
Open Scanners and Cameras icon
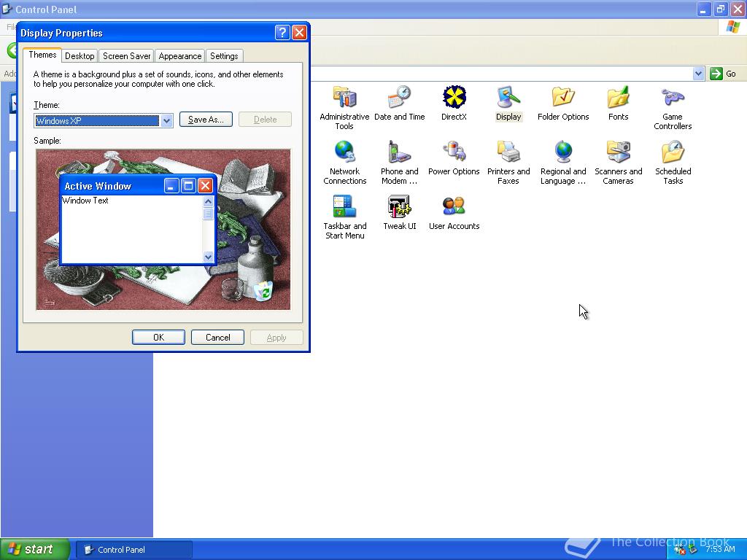click(x=618, y=163)
